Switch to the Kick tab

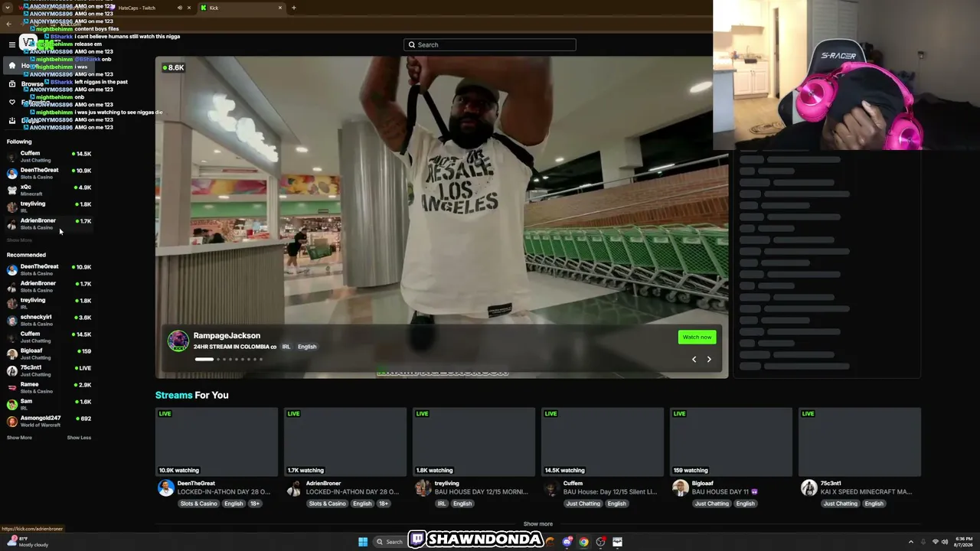[241, 8]
